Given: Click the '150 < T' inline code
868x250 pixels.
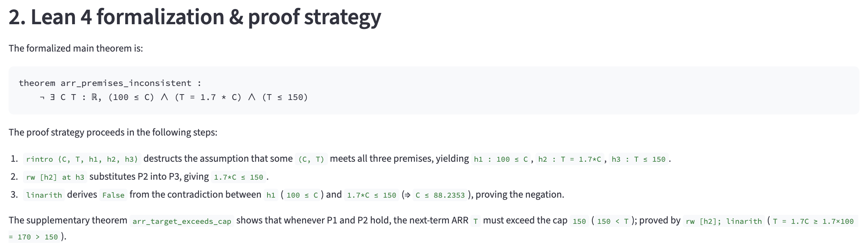Looking at the screenshot, I should pyautogui.click(x=613, y=221).
